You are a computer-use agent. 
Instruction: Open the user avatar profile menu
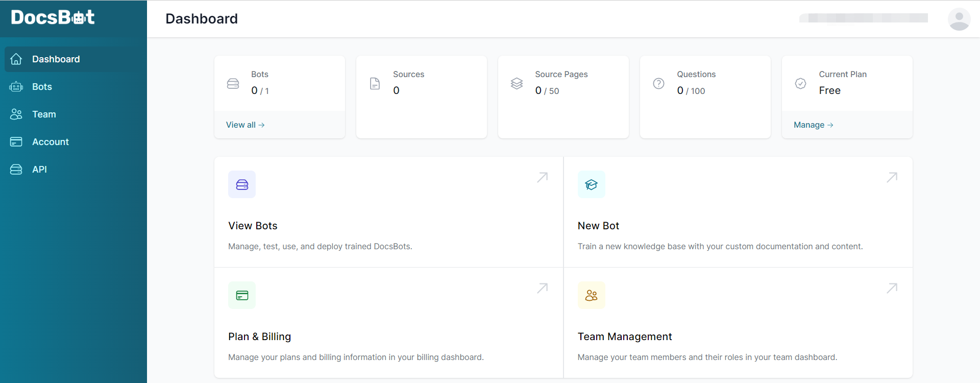[x=959, y=19]
